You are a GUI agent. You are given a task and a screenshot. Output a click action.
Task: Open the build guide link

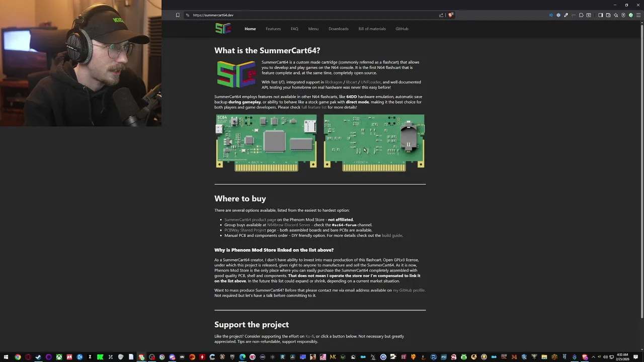tap(392, 235)
